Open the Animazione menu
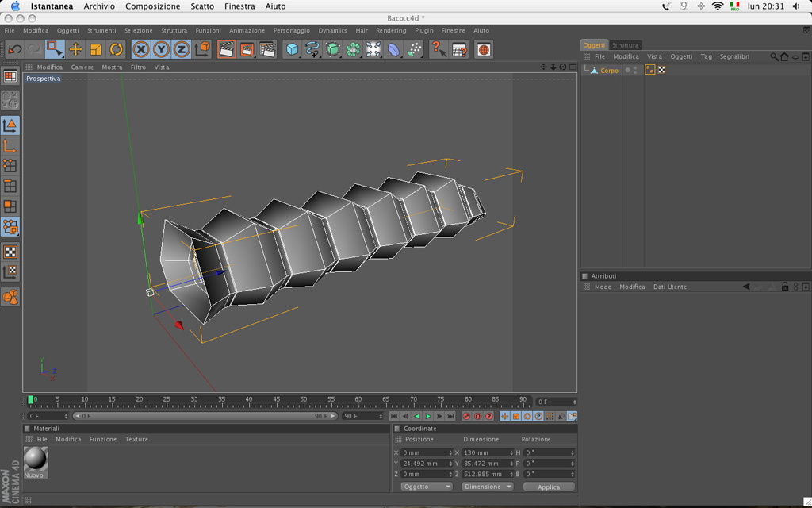This screenshot has width=812, height=508. coord(247,30)
